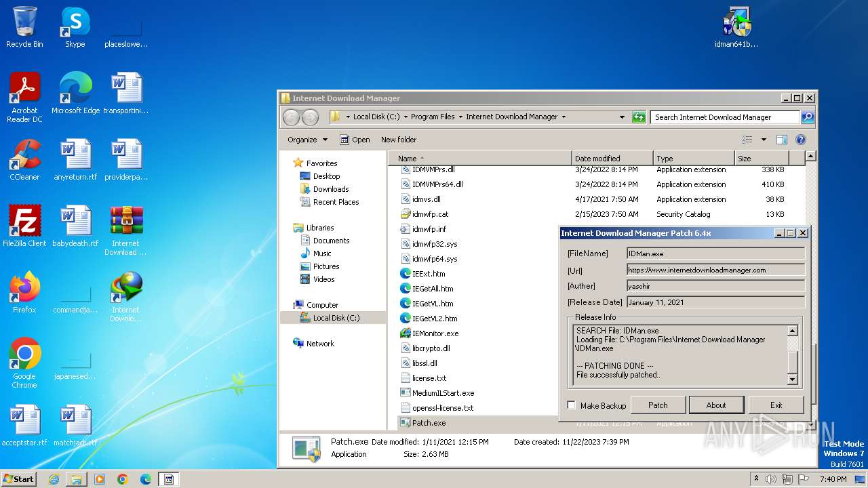Open Acrobat Reader DC icon
The height and width of the screenshot is (488, 868).
pos(24,94)
